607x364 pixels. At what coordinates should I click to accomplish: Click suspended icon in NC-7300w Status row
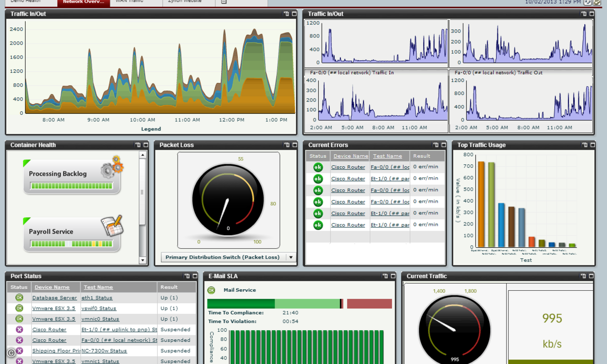pyautogui.click(x=19, y=350)
